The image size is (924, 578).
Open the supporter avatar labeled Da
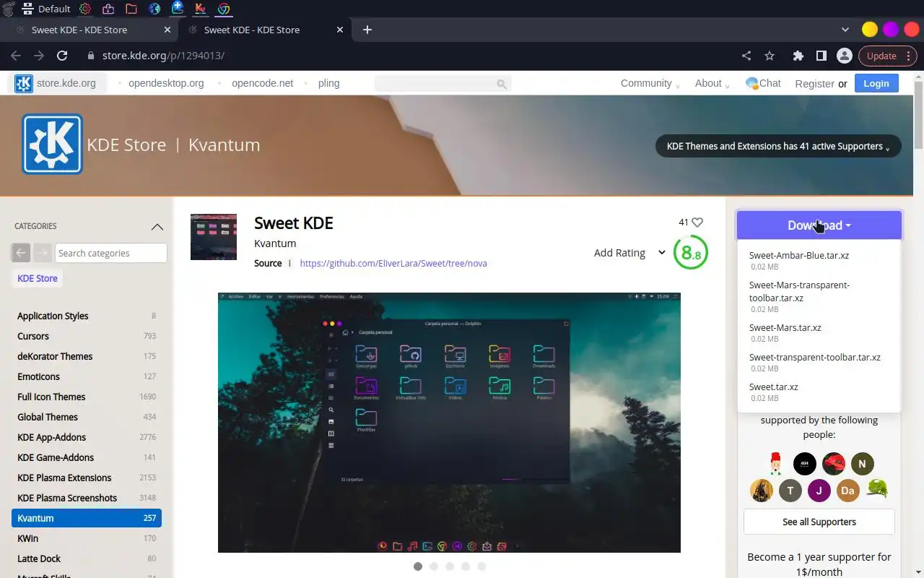(847, 491)
